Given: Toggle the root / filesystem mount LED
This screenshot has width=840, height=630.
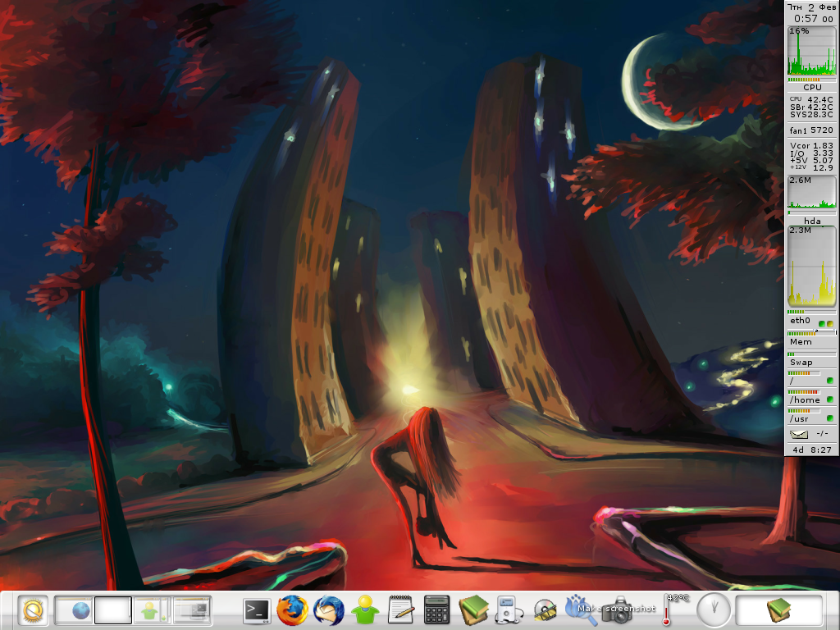Looking at the screenshot, I should click(830, 381).
